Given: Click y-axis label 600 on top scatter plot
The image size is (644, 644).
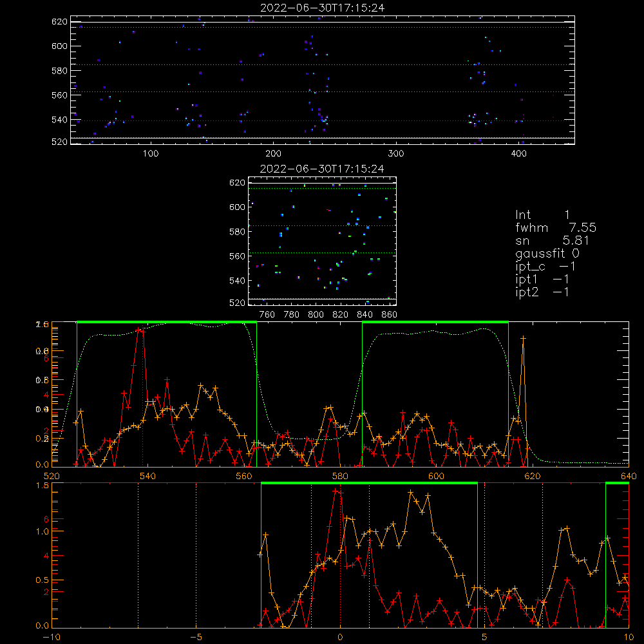Looking at the screenshot, I should [x=59, y=46].
